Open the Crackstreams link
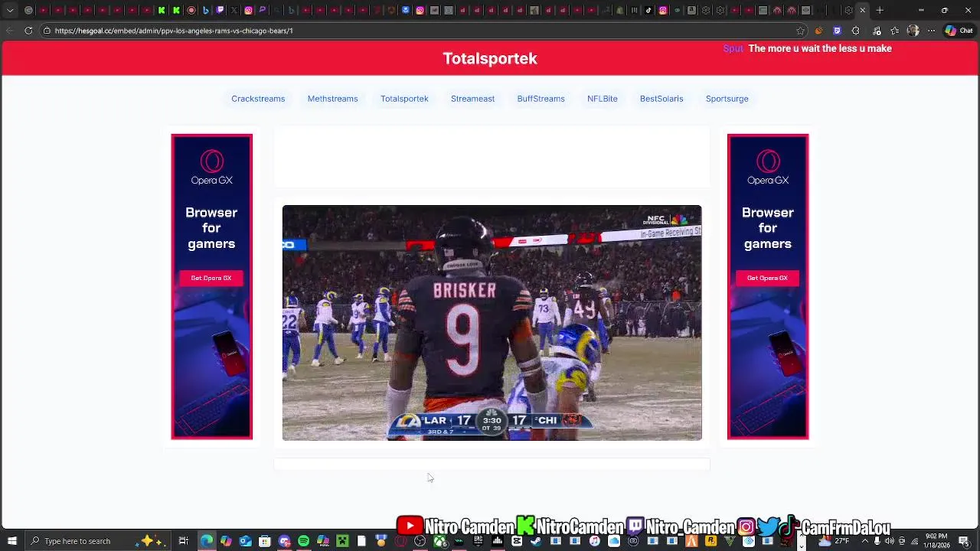The image size is (980, 551). (x=258, y=99)
